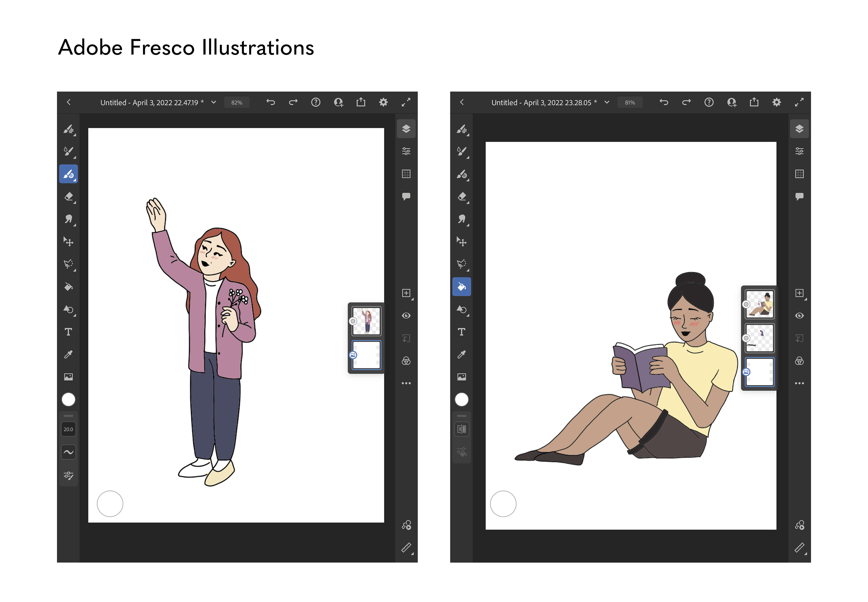Toggle ruler tool in left window
The height and width of the screenshot is (602, 868).
(x=406, y=548)
